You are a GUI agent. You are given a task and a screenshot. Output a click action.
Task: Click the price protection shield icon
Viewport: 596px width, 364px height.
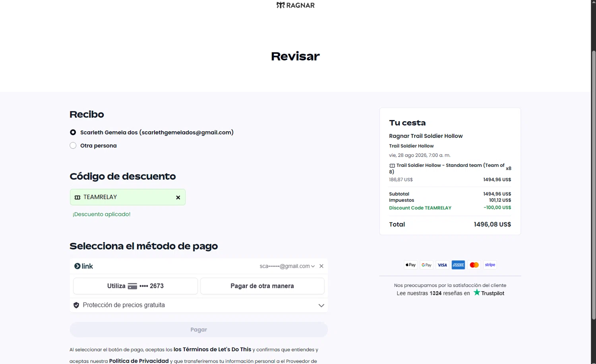76,305
